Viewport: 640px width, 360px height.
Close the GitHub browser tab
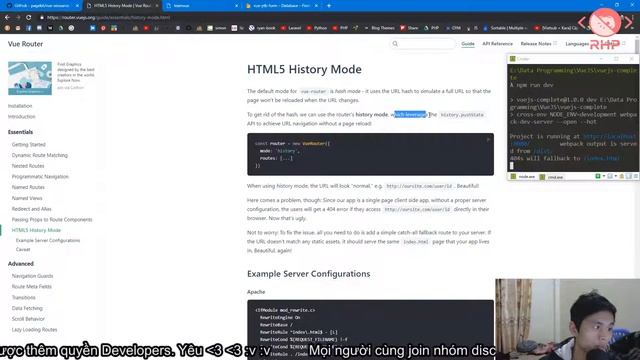tap(77, 6)
